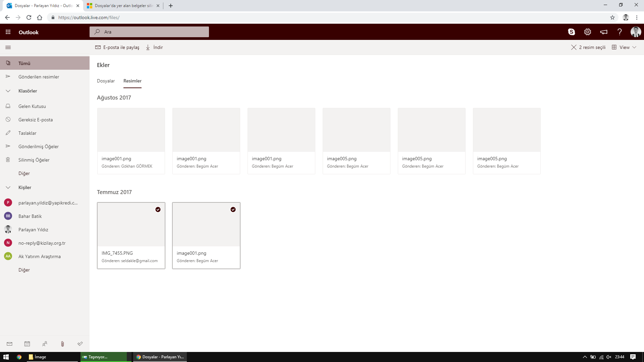Switch to the Dosyalar tab
The image size is (644, 362).
coord(106,81)
